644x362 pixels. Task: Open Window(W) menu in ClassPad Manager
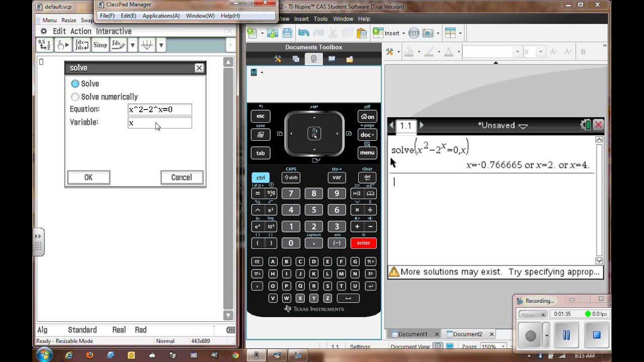(200, 16)
